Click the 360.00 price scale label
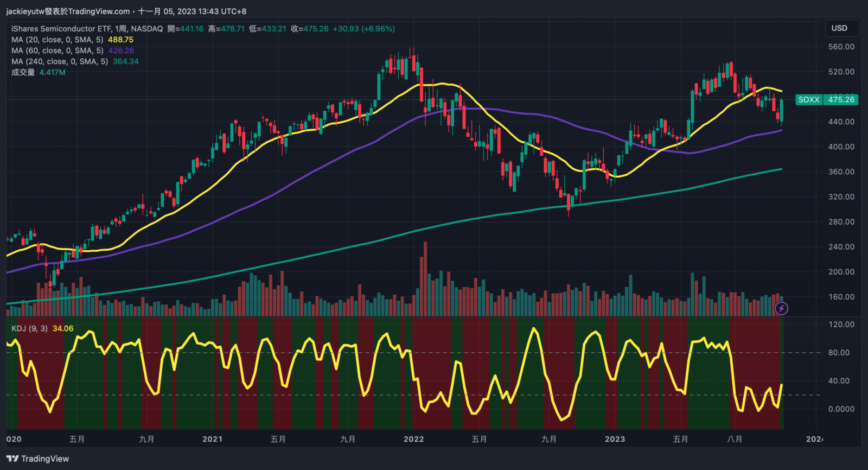The image size is (868, 470). click(x=841, y=172)
